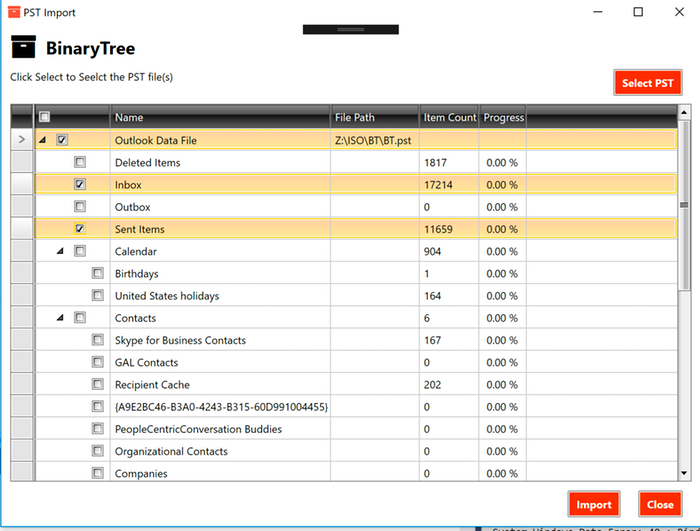The image size is (700, 531).
Task: Click the 202 item count cell
Action: pyautogui.click(x=449, y=385)
